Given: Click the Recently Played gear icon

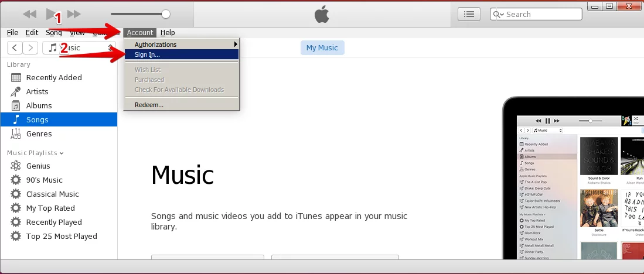Looking at the screenshot, I should 16,222.
